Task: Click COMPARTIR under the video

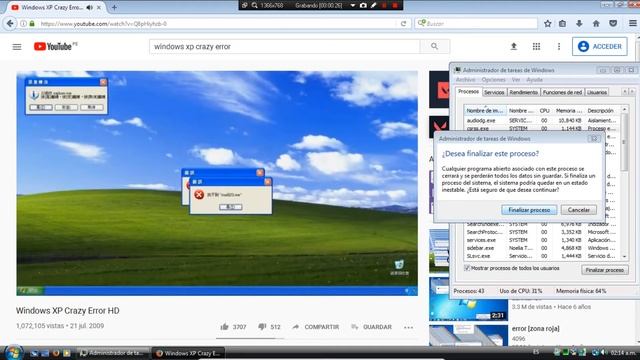Action: pos(316,327)
